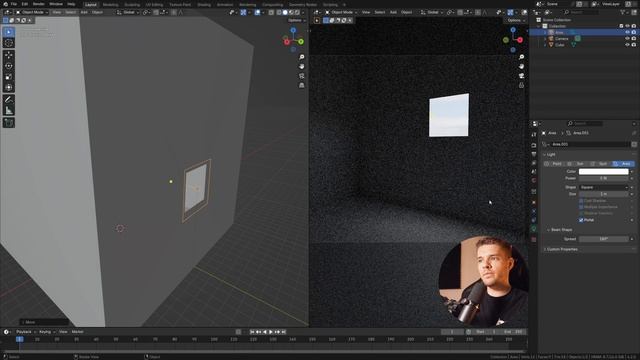Image resolution: width=640 pixels, height=360 pixels.
Task: Click zoom icon in left viewport
Action: (302, 57)
